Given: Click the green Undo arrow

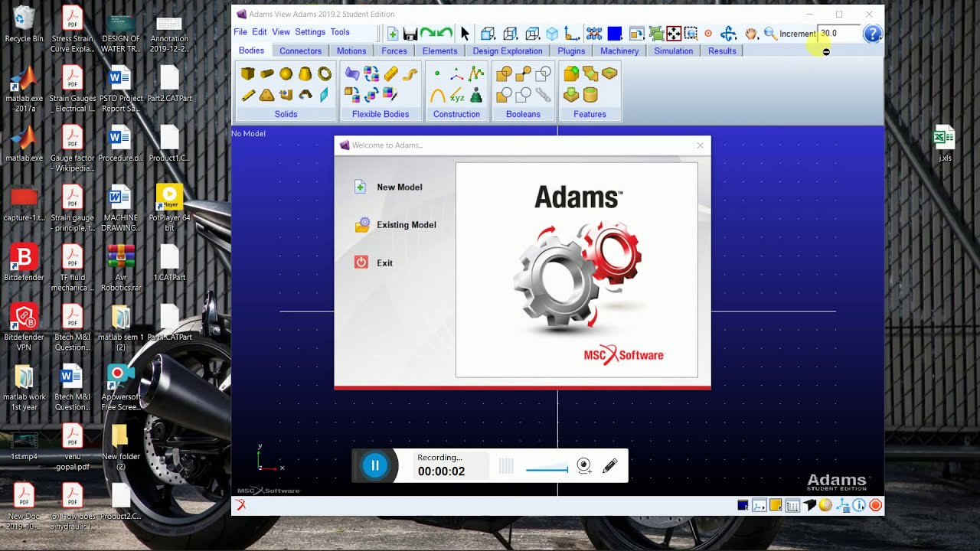Looking at the screenshot, I should click(444, 33).
